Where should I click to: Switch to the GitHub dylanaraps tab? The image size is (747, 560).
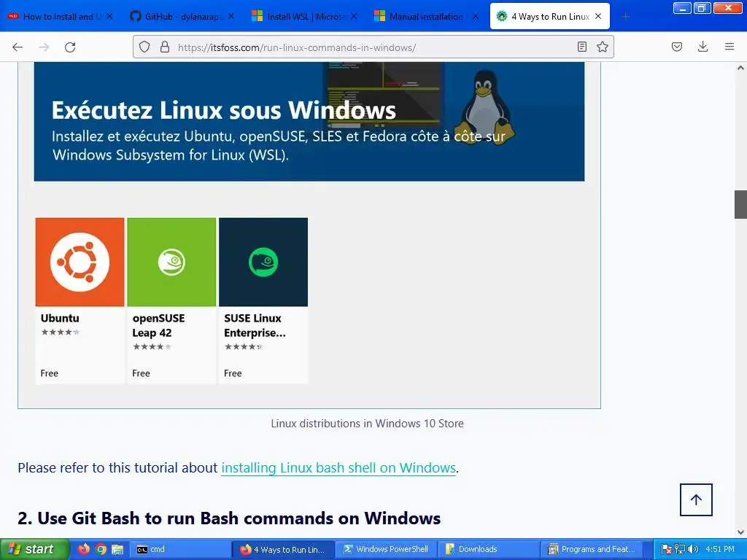click(x=182, y=17)
